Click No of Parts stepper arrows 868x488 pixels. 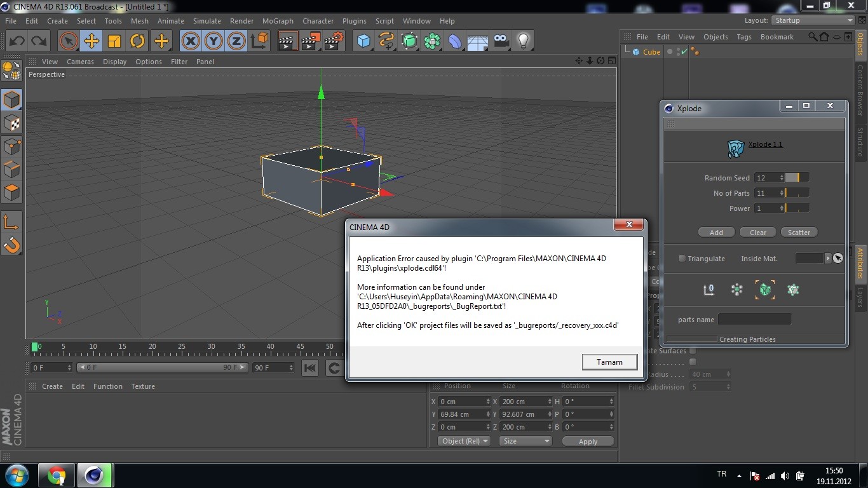tap(780, 193)
